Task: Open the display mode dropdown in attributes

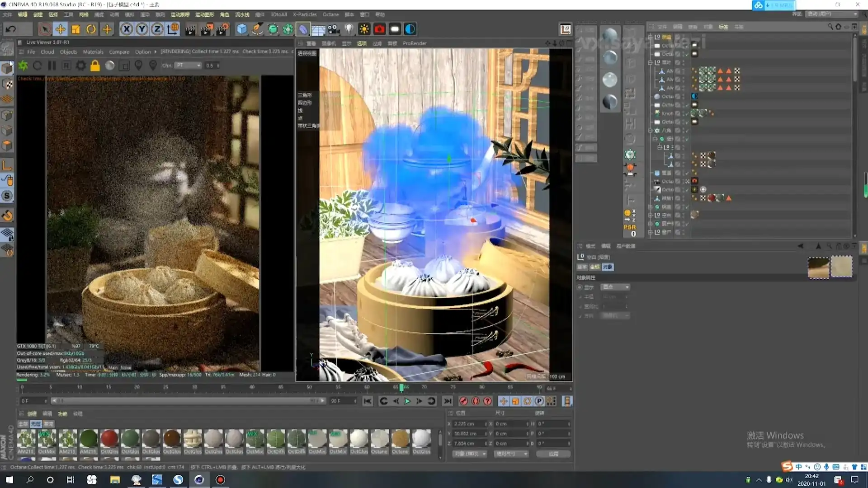Action: click(615, 287)
